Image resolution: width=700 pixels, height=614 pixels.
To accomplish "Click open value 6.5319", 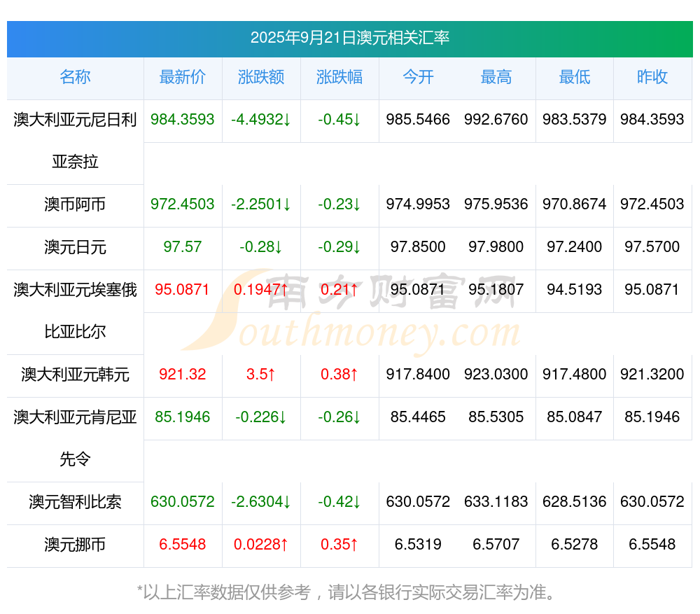I will point(418,545).
